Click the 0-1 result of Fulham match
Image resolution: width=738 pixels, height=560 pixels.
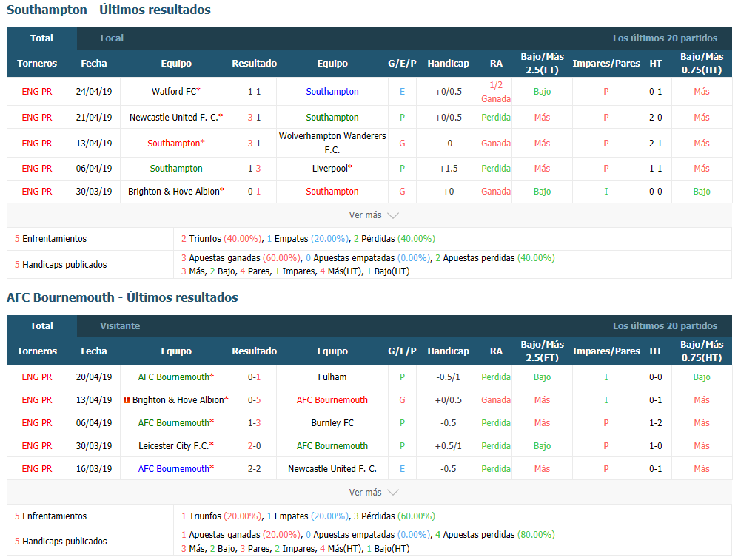coord(254,377)
